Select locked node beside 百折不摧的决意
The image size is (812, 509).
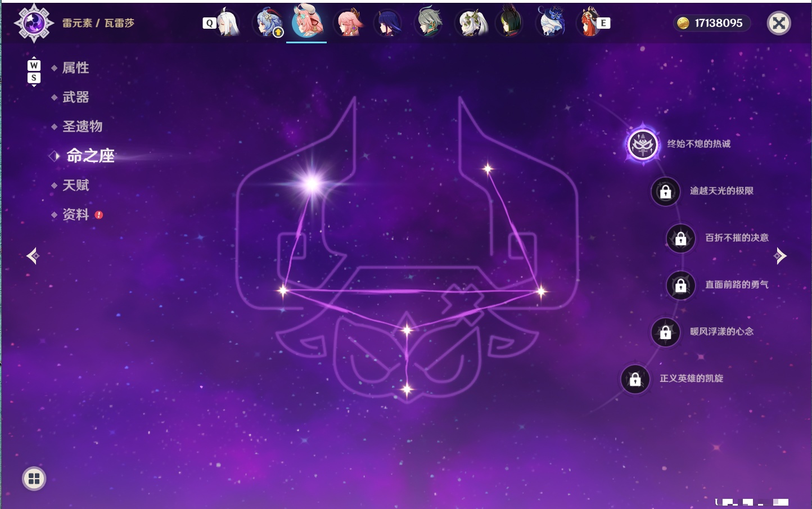(x=680, y=238)
